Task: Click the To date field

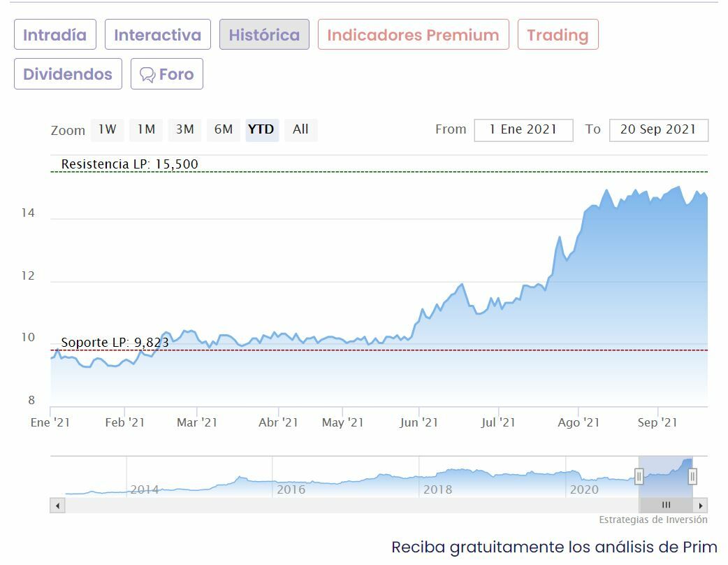Action: click(x=658, y=130)
